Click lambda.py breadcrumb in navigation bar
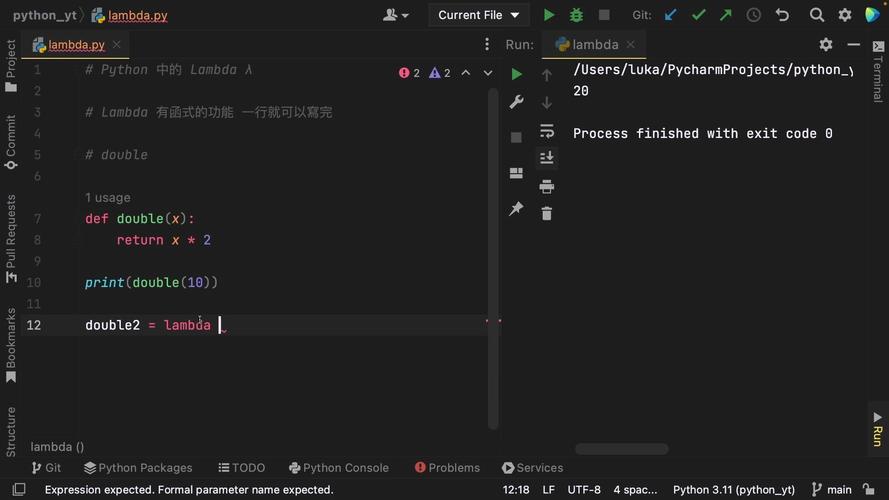This screenshot has width=889, height=500. pos(130,15)
